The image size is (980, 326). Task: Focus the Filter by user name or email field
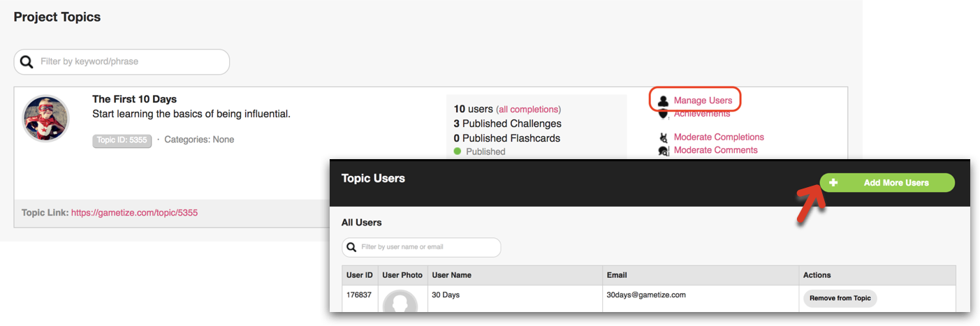(421, 247)
